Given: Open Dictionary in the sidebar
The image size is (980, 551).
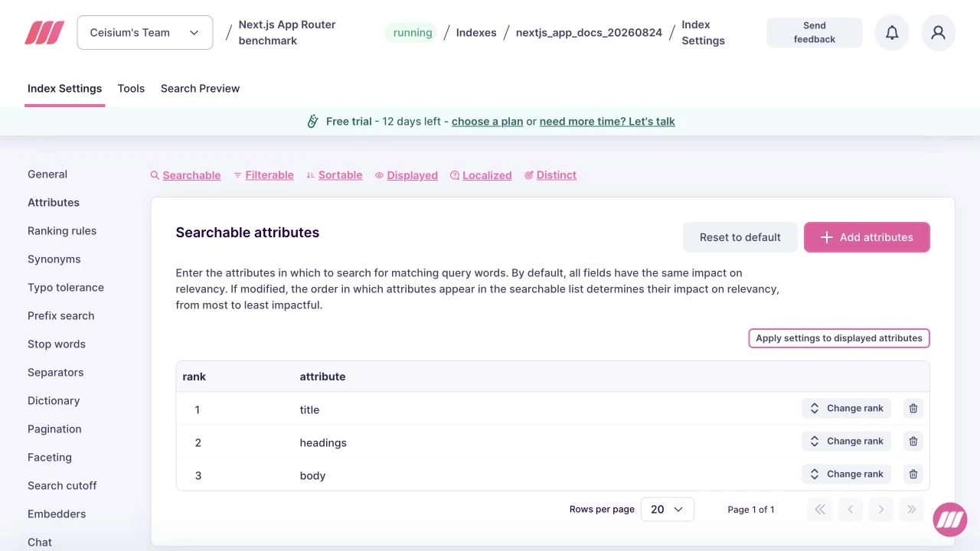Looking at the screenshot, I should click(x=54, y=401).
